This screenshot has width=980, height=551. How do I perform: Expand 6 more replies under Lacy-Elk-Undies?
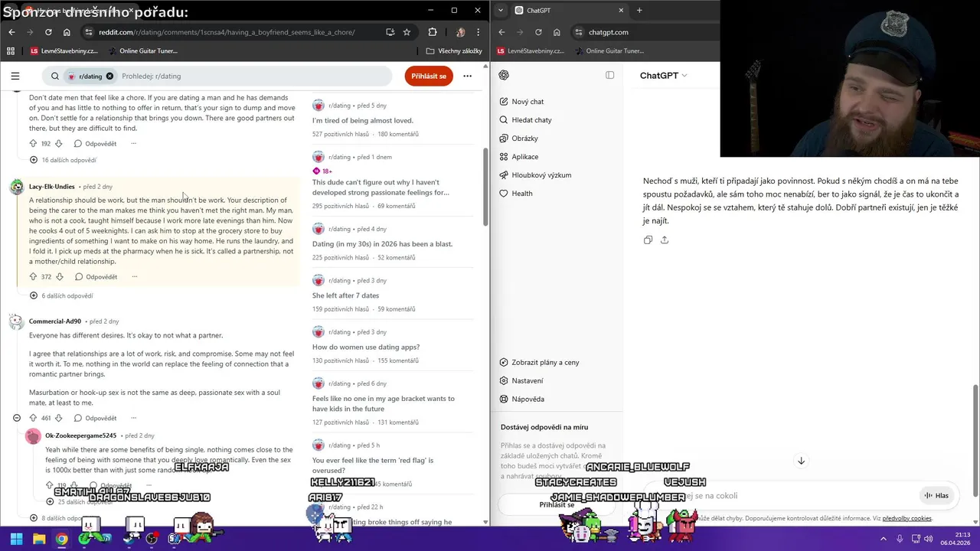tap(61, 295)
